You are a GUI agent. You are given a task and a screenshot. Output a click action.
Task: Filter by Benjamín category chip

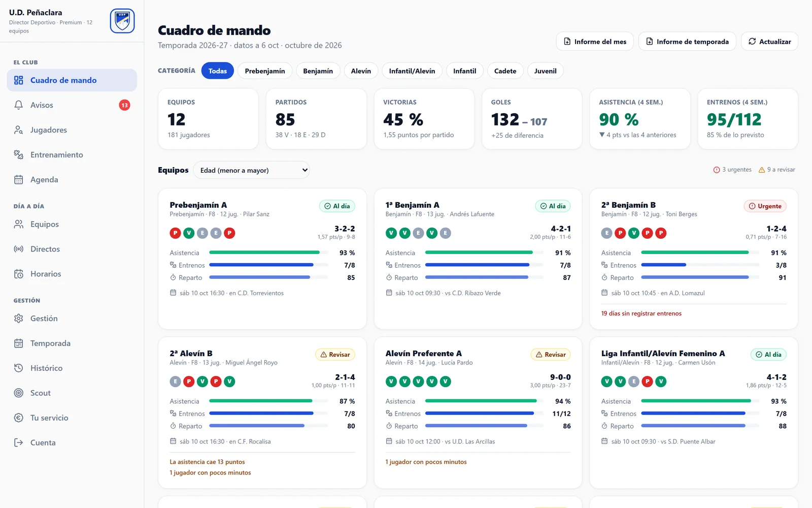[x=318, y=71]
